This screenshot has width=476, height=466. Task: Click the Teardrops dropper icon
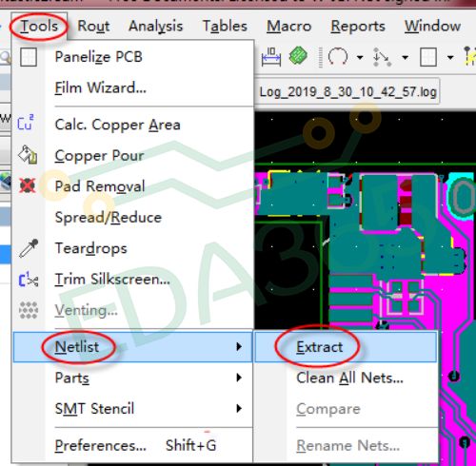click(x=29, y=248)
